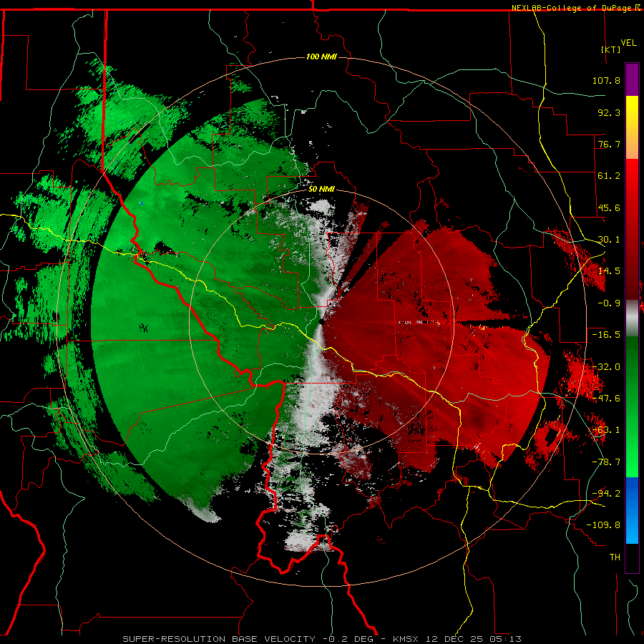This screenshot has height=644, width=644.
Task: Select the 76.7 velocity scale value
Action: point(609,144)
